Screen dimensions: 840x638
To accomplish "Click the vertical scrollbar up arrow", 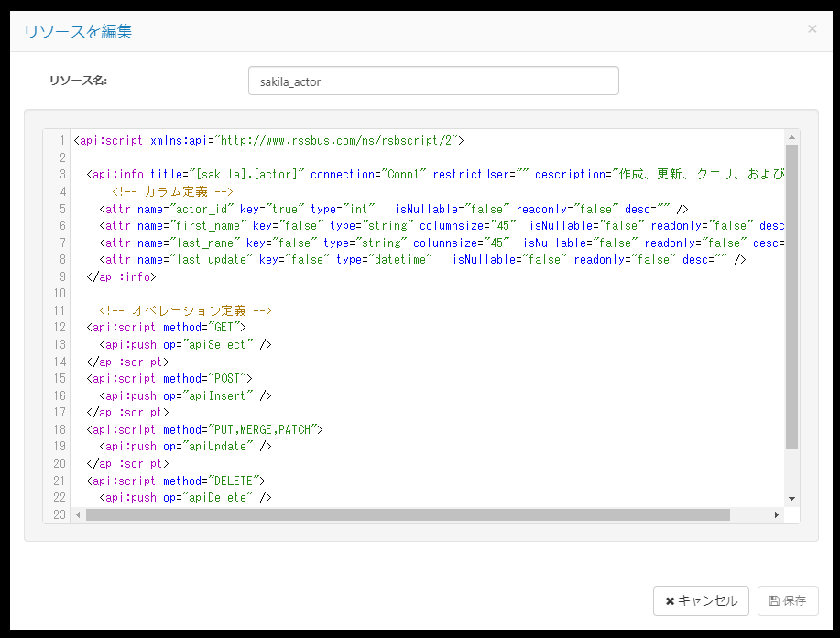I will pyautogui.click(x=791, y=137).
